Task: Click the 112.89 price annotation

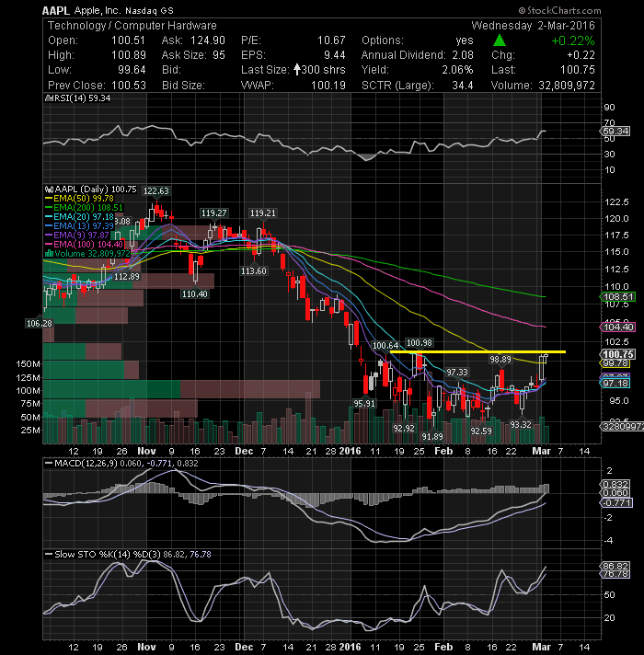Action: tap(127, 277)
